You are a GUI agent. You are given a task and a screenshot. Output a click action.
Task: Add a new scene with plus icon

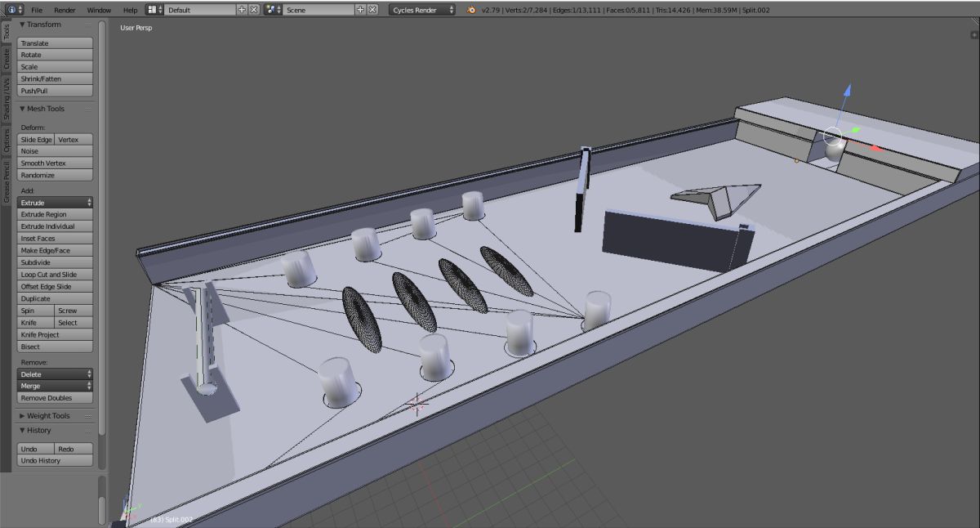361,10
